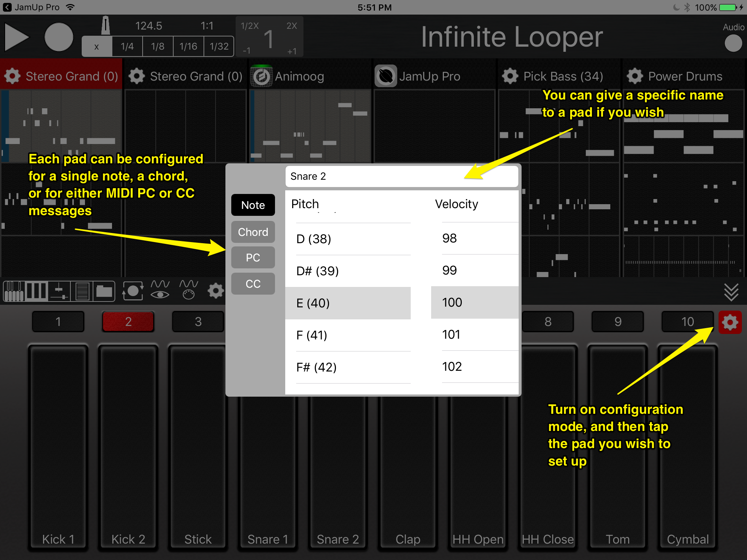Tap the round record button

[59, 37]
